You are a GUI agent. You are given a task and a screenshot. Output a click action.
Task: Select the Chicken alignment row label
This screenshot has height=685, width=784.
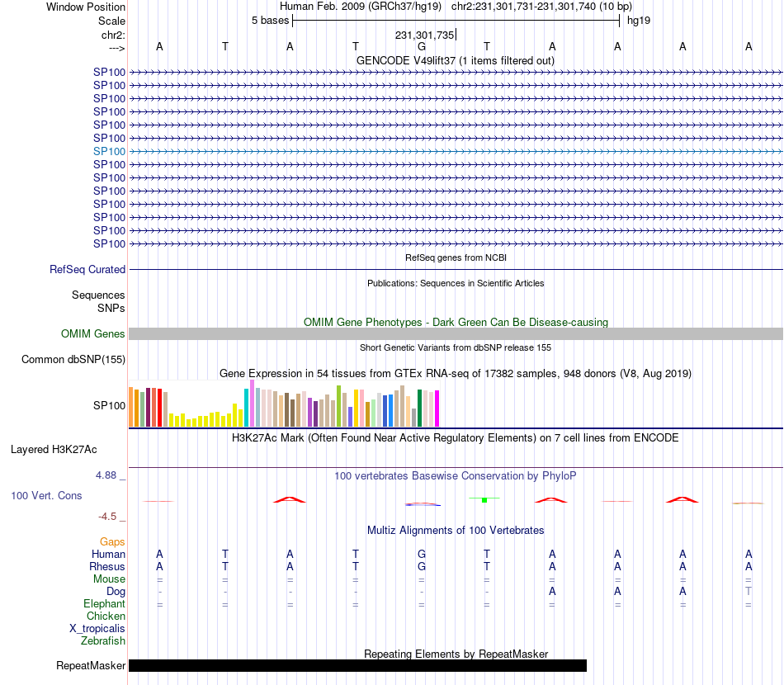pos(106,616)
